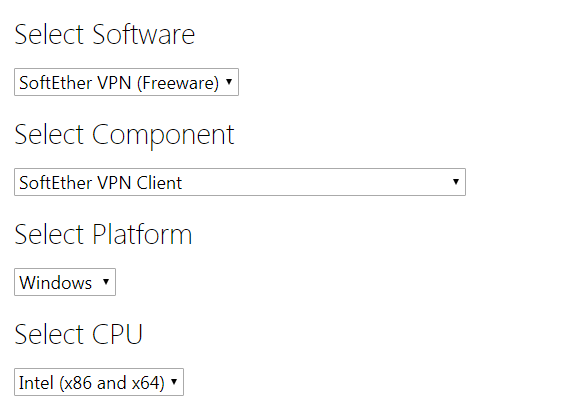Click the empty middle area of the component dropdown
582x419 pixels.
315,182
